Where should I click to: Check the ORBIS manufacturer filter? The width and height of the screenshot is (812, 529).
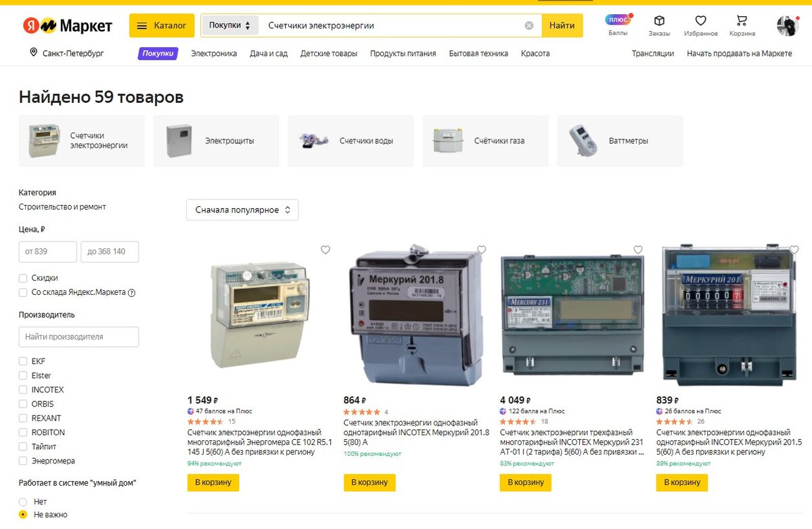pos(23,404)
